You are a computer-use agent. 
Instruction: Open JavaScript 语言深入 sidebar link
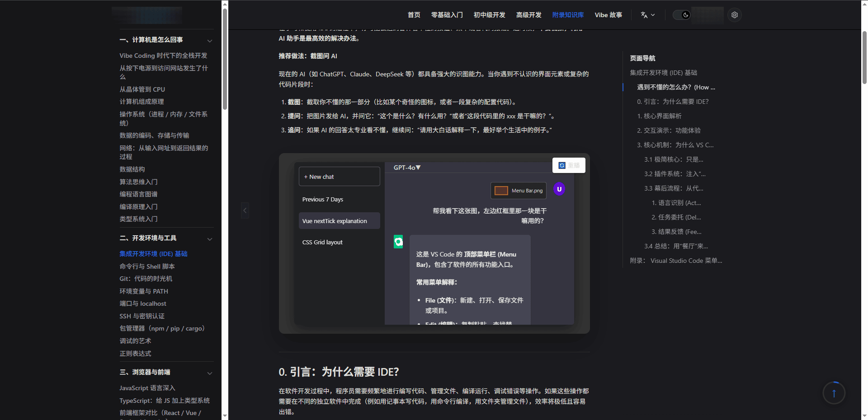147,388
